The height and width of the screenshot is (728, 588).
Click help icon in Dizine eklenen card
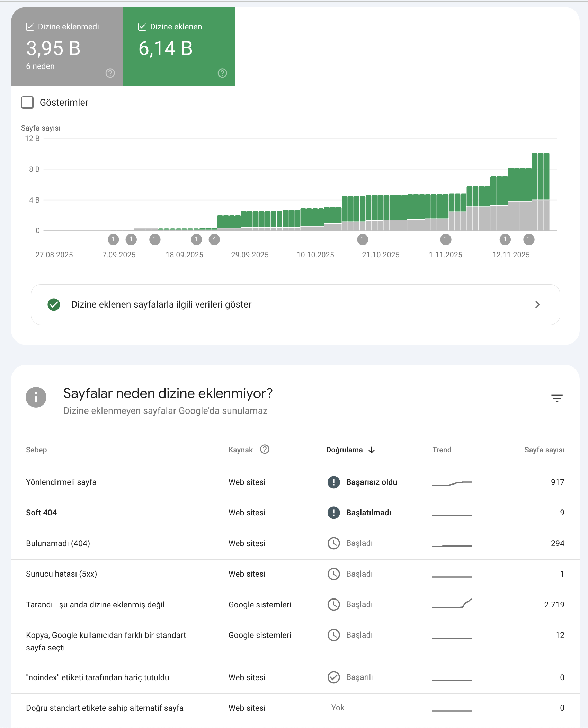pos(222,73)
